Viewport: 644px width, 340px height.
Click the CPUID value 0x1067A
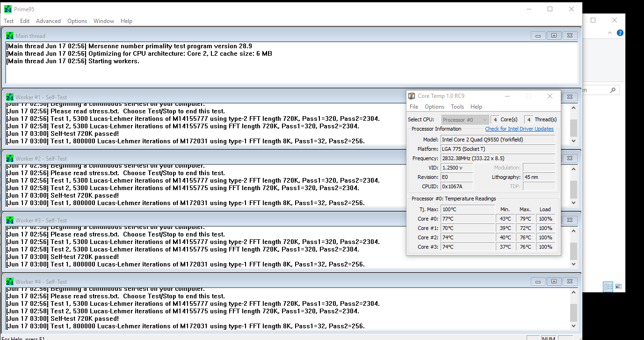(457, 186)
